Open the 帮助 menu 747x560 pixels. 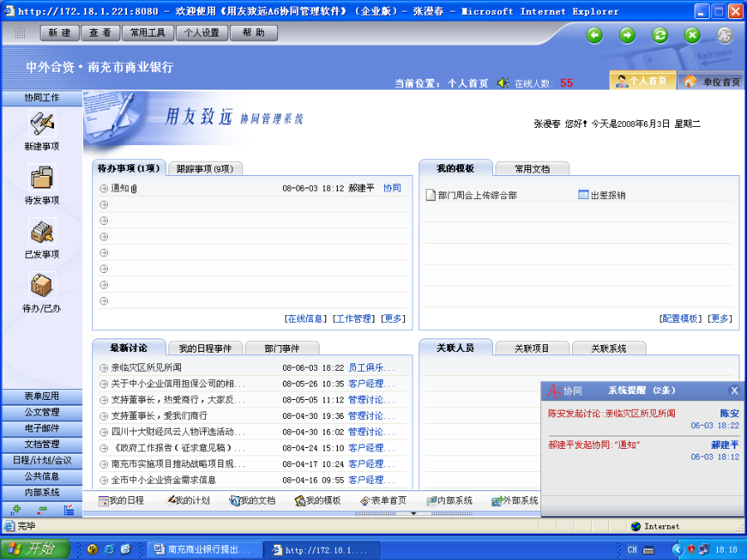point(254,33)
